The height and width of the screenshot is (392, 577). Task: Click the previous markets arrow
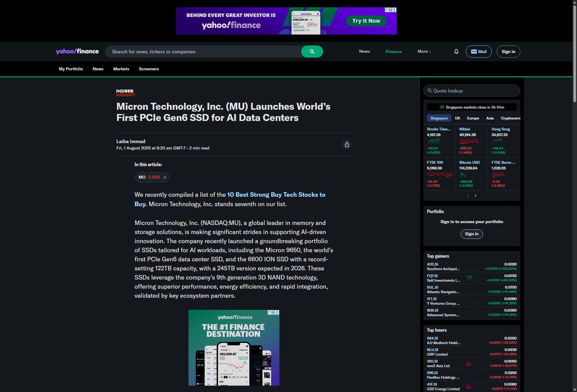(468, 196)
